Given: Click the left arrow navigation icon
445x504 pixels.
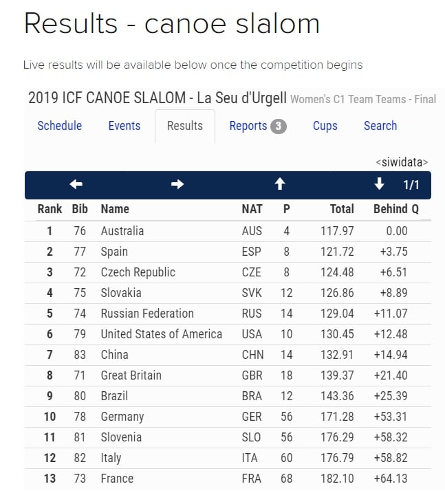Looking at the screenshot, I should pyautogui.click(x=76, y=184).
